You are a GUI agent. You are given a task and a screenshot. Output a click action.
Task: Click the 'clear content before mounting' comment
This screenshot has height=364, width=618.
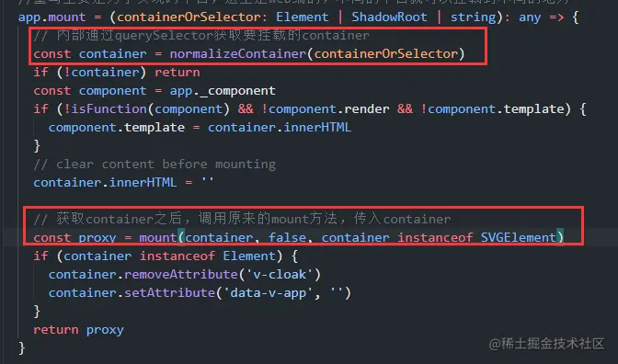(154, 164)
